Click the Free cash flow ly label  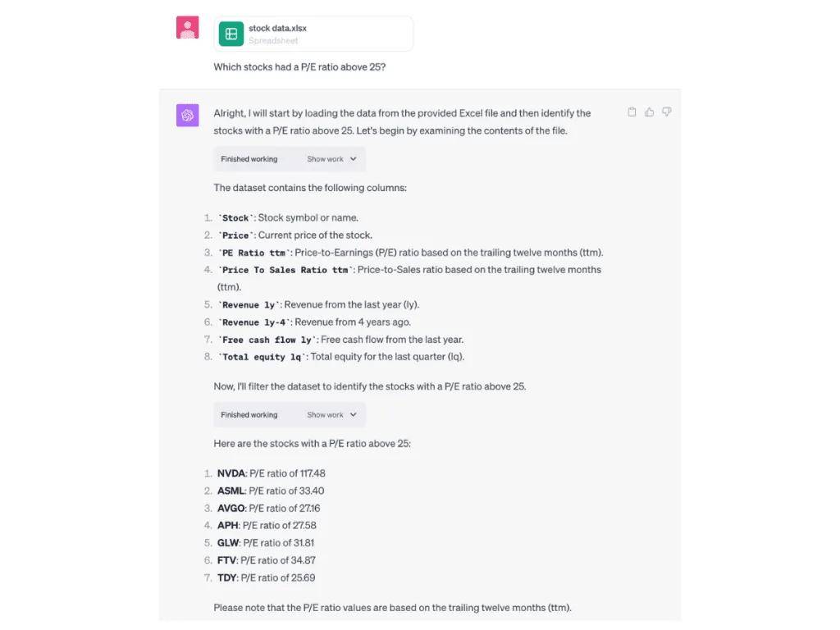tap(267, 340)
